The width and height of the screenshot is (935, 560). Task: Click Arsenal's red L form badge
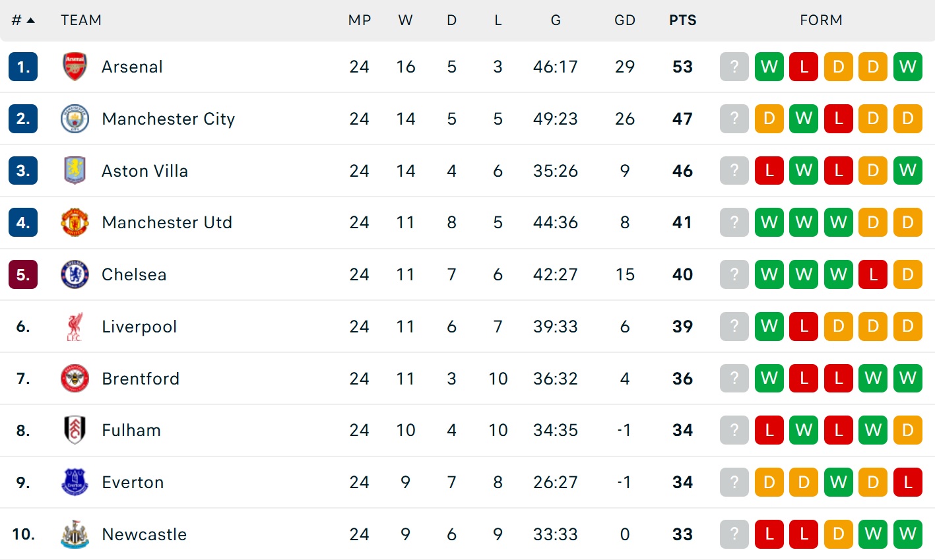click(804, 67)
